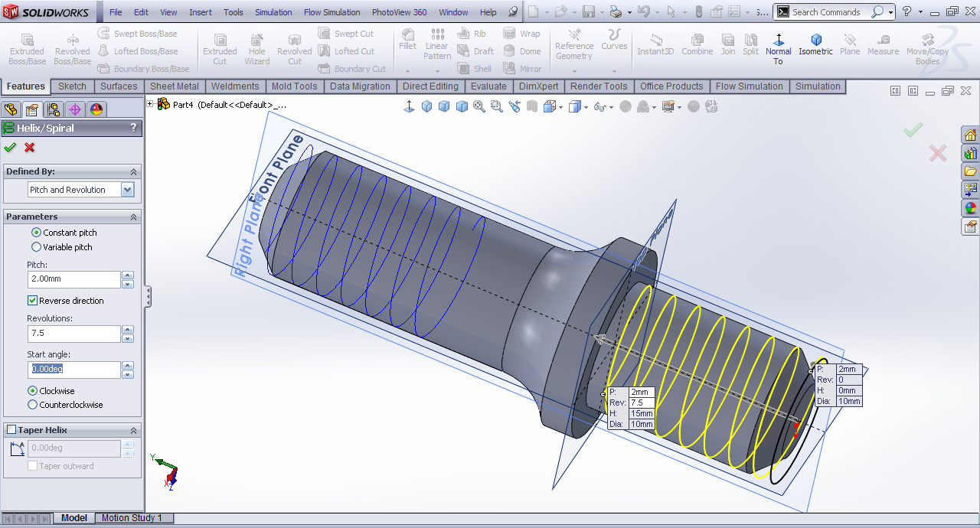980x528 pixels.
Task: Switch to the Sheet Metal tab
Action: point(174,86)
